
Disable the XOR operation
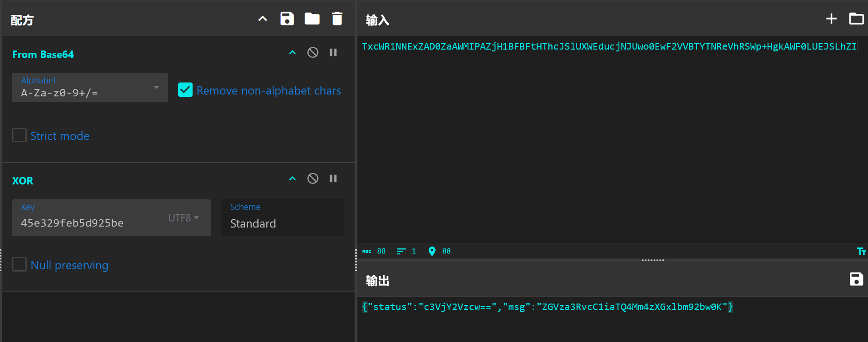pos(313,178)
